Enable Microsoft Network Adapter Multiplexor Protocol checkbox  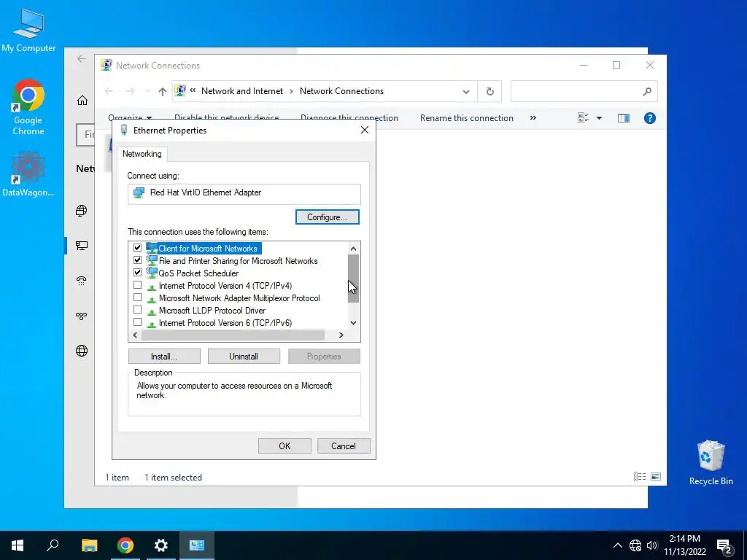[x=137, y=297]
